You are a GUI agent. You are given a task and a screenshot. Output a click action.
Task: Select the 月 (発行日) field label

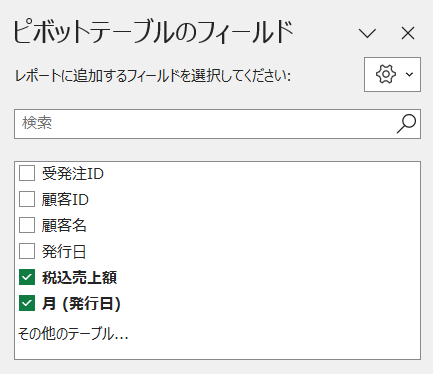pos(81,304)
